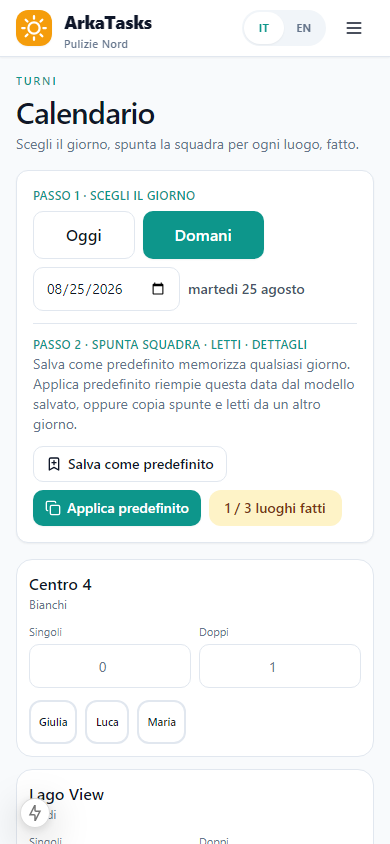Click the Applica predefinito button
The width and height of the screenshot is (390, 844).
tap(117, 508)
